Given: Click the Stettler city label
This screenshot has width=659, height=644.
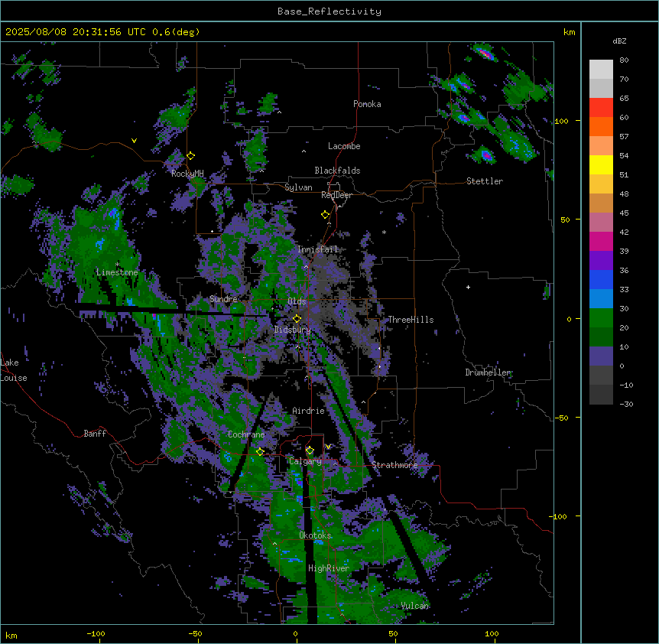Looking at the screenshot, I should click(485, 181).
